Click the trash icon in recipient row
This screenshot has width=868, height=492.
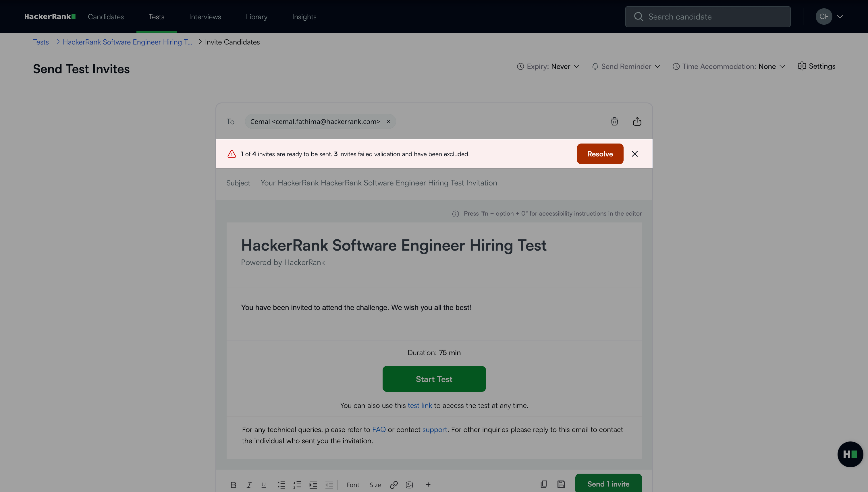(614, 121)
